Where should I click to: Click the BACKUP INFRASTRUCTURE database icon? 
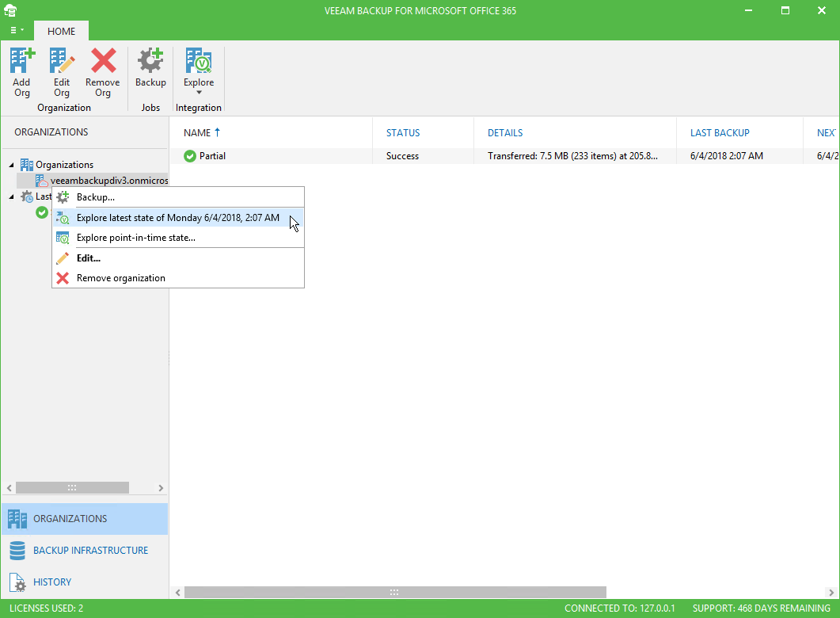point(17,551)
